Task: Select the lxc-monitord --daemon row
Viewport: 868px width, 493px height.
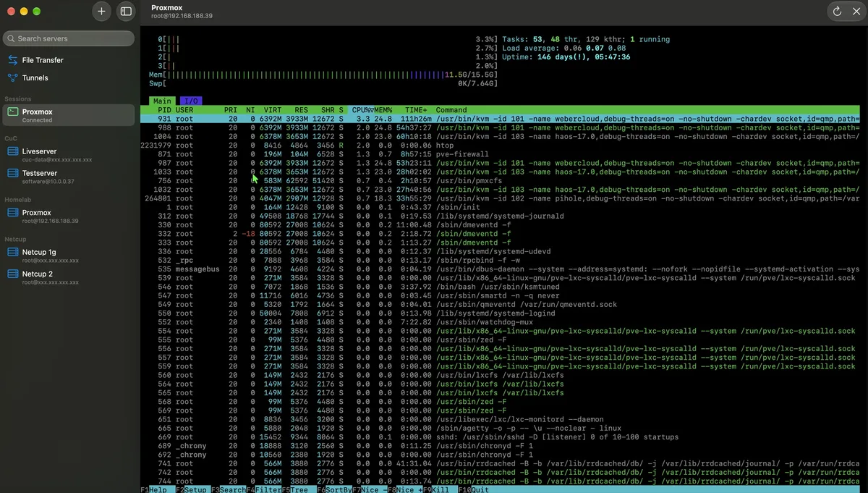Action: click(500, 419)
